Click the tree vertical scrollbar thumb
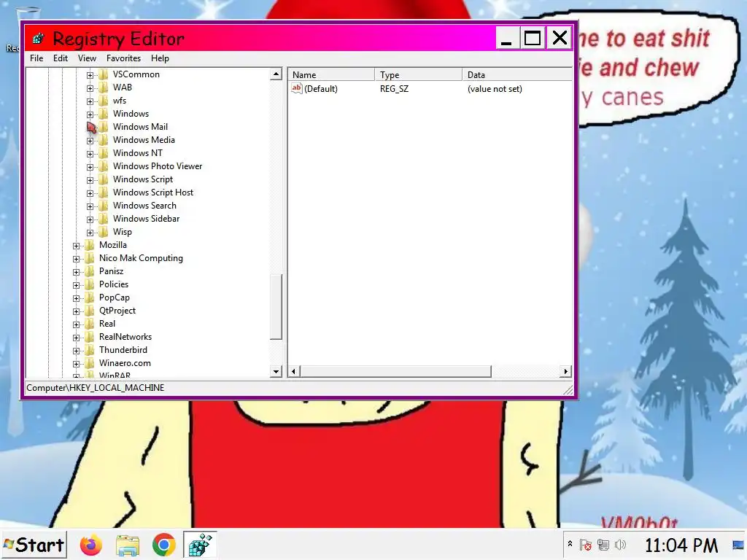The height and width of the screenshot is (560, 747). pos(276,307)
